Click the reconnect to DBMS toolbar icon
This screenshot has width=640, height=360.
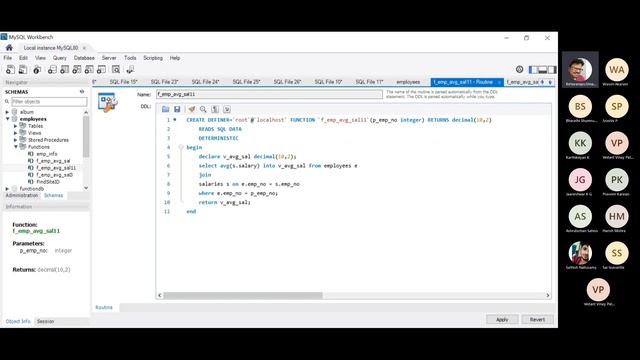click(130, 70)
